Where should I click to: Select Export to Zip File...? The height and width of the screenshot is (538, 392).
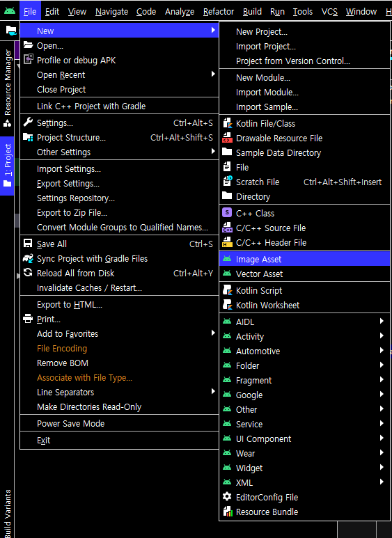(x=120, y=213)
